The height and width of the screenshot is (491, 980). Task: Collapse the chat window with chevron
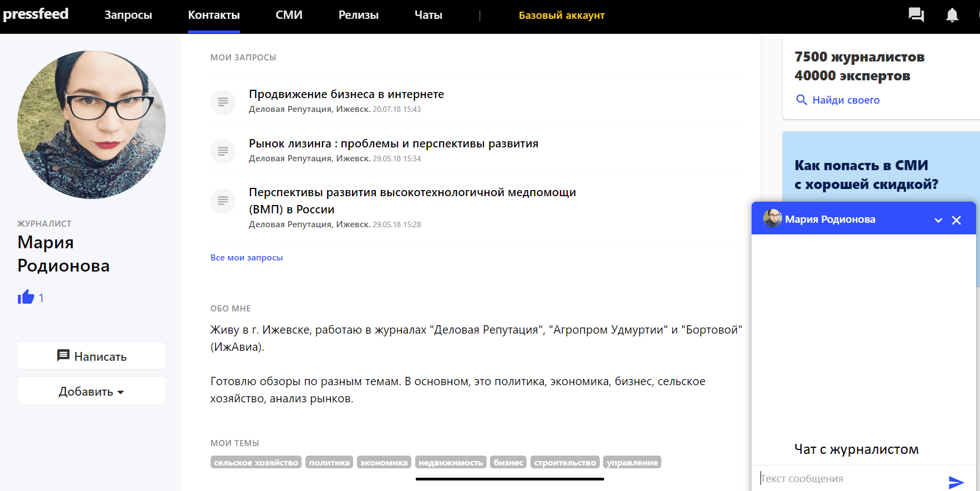click(x=938, y=220)
